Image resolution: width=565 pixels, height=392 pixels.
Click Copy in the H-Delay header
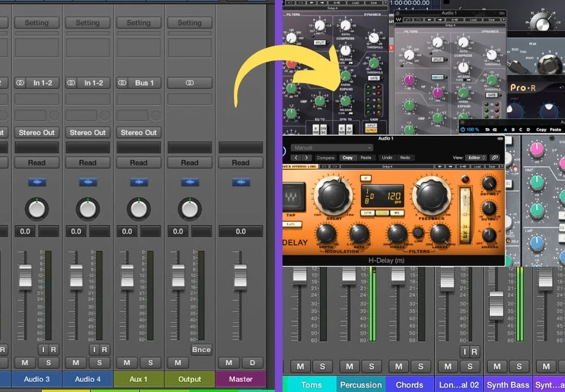pos(348,157)
